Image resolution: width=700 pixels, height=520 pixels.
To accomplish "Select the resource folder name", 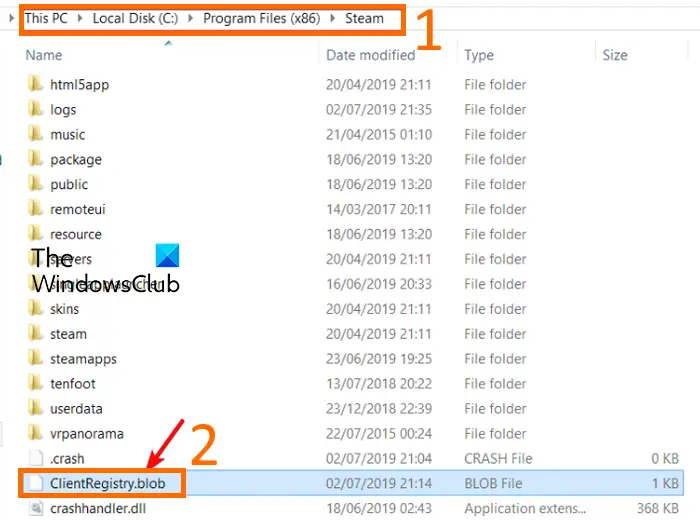I will [x=76, y=234].
